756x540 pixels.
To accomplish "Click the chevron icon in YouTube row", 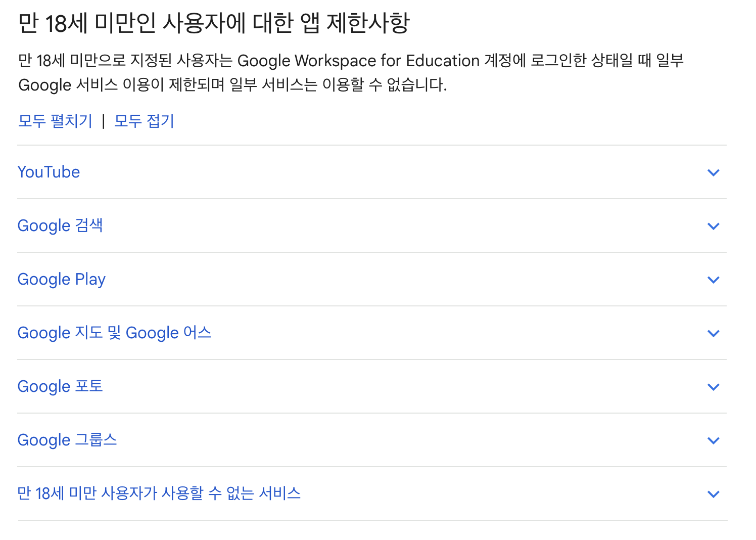I will click(x=713, y=172).
